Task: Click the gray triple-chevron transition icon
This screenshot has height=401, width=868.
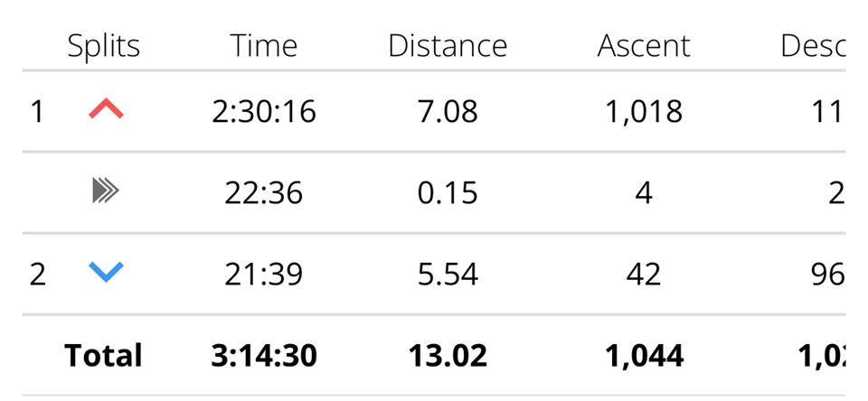Action: click(x=106, y=191)
